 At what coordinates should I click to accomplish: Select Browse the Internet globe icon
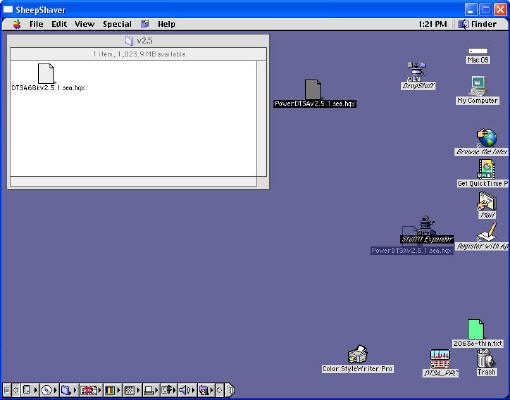pyautogui.click(x=487, y=138)
